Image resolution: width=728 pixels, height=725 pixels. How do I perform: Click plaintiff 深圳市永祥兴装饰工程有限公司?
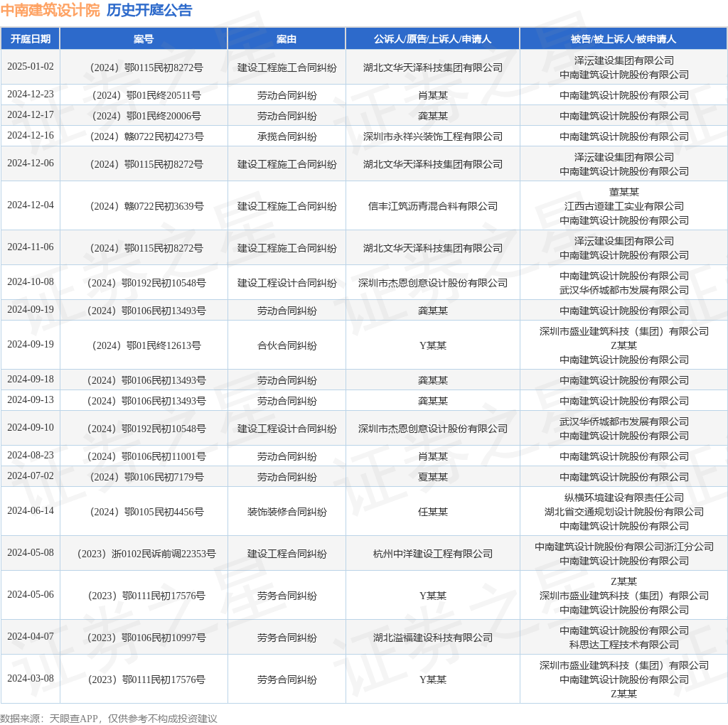click(433, 136)
